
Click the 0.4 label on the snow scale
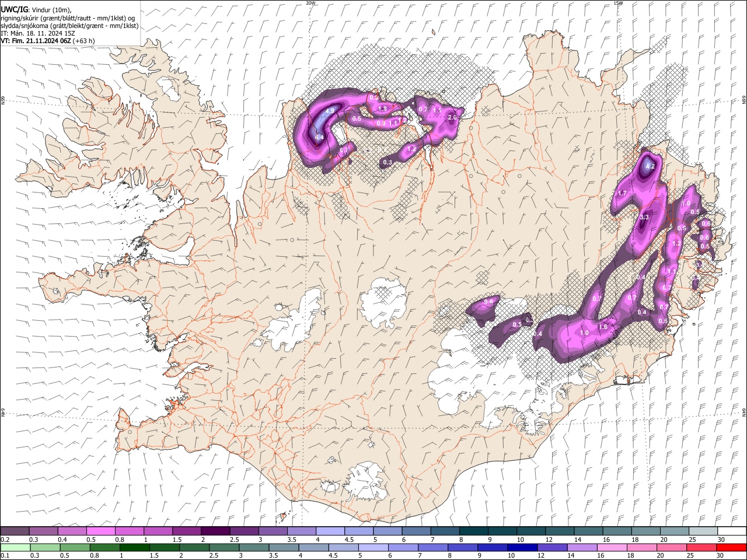tap(62, 540)
